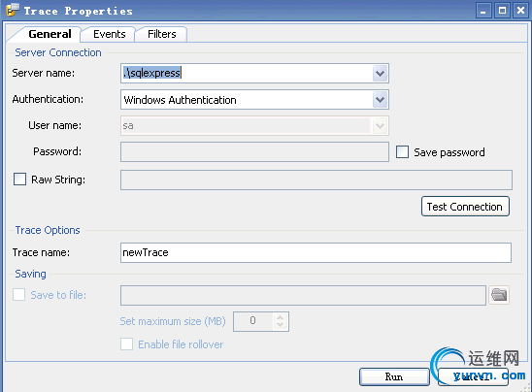Select the Windows Authentication combo box
This screenshot has height=392, width=532.
click(254, 100)
